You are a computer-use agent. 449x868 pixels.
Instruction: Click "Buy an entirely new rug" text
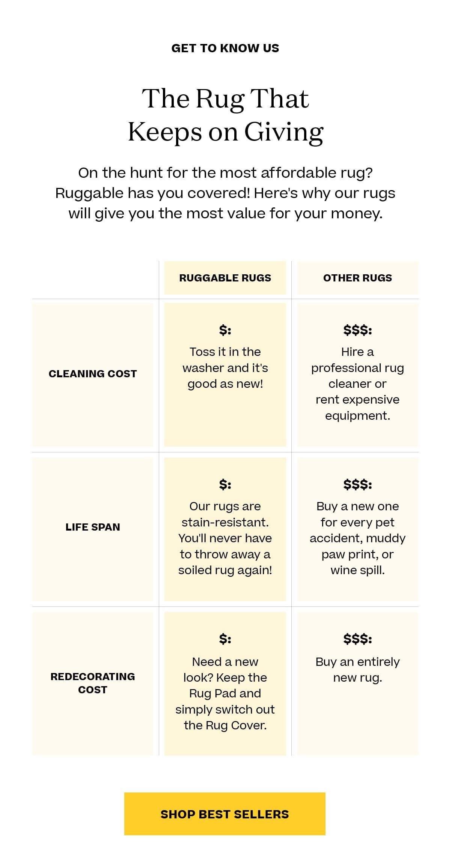[357, 670]
